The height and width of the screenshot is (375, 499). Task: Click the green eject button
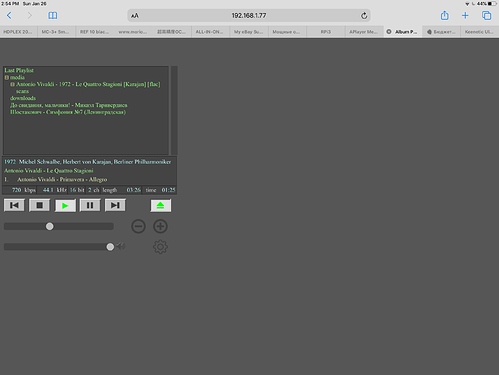160,206
